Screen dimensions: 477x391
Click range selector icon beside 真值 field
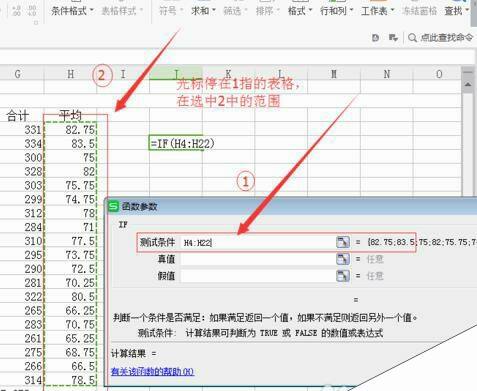(x=343, y=259)
